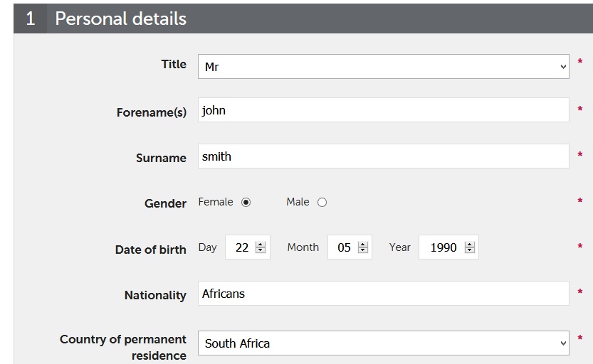Screen dimensions: 593x364
Task: Click into the Year number field
Action: tap(442, 247)
